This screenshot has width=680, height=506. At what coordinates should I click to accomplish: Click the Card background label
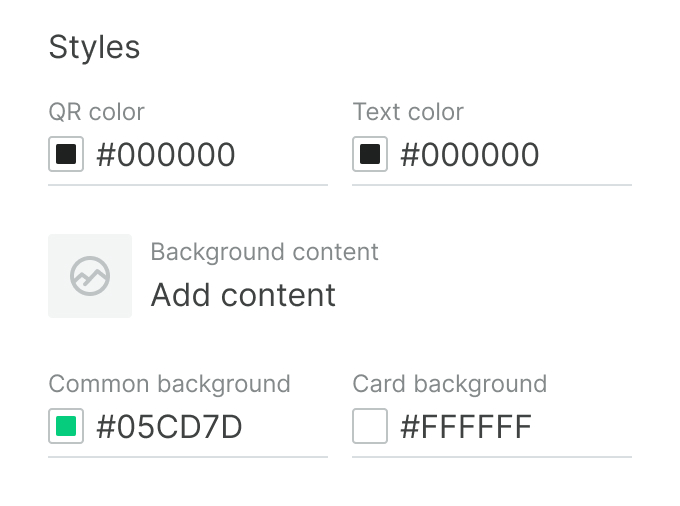[449, 384]
